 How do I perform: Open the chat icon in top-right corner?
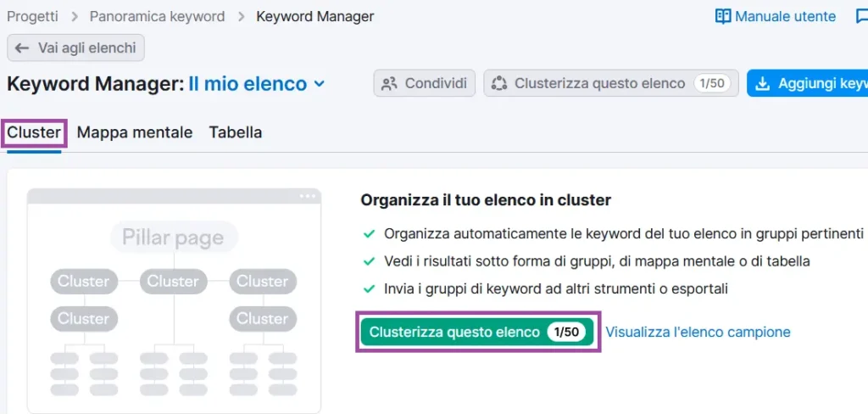point(860,17)
